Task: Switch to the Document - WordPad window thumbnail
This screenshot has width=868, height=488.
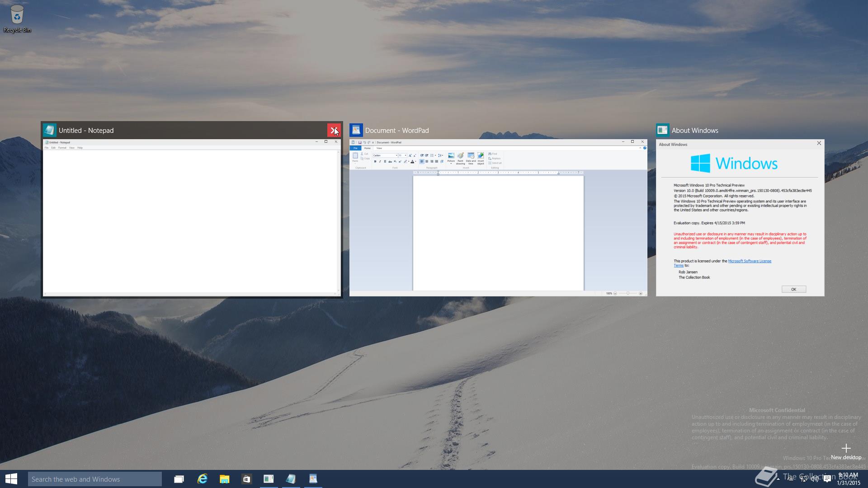Action: point(498,218)
